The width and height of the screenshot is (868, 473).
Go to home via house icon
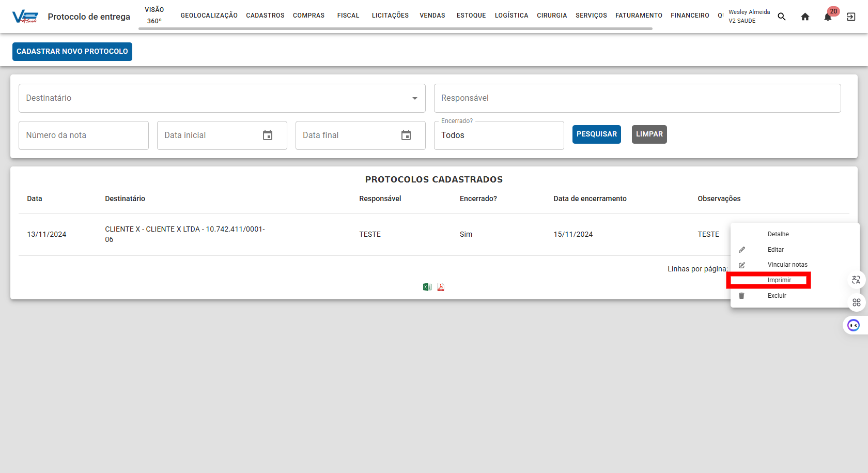[805, 17]
